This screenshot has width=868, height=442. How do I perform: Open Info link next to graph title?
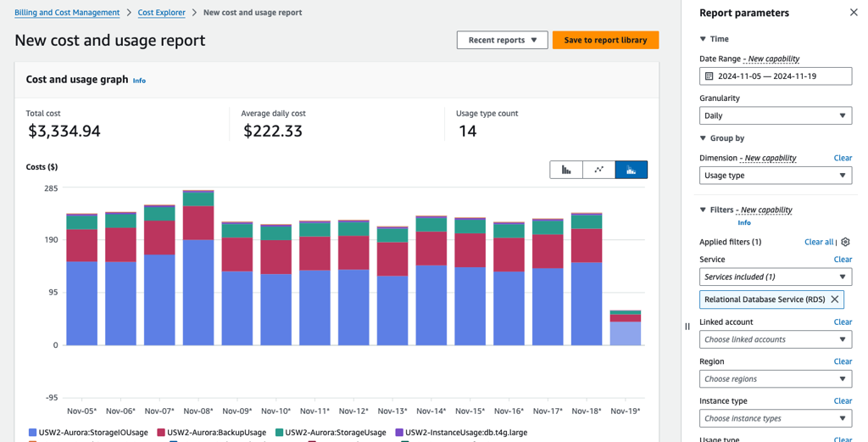pyautogui.click(x=139, y=81)
